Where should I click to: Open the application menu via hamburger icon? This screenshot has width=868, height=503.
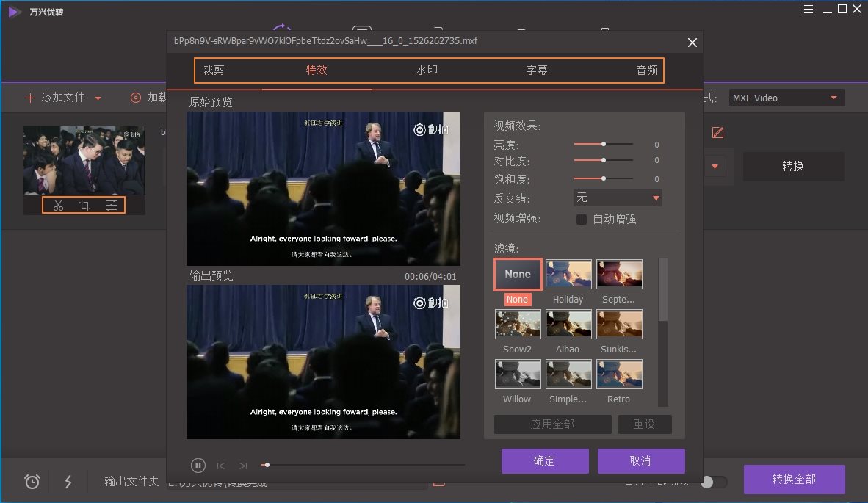click(x=808, y=10)
